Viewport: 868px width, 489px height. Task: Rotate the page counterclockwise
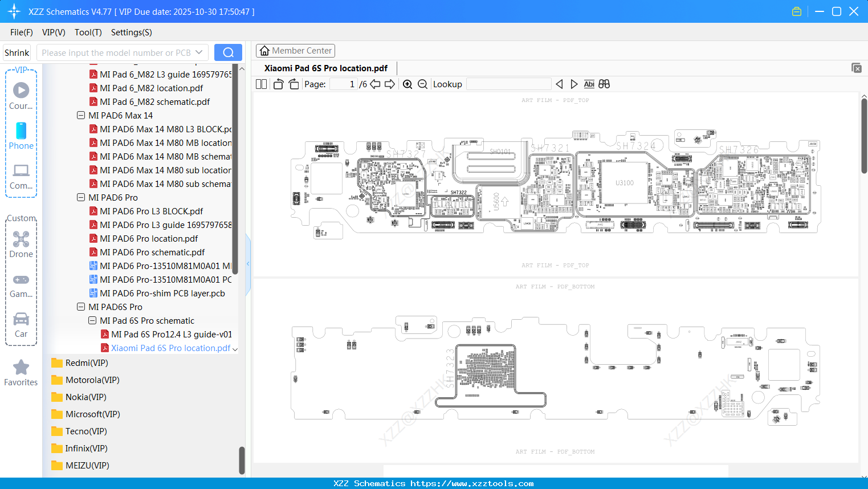coord(278,84)
